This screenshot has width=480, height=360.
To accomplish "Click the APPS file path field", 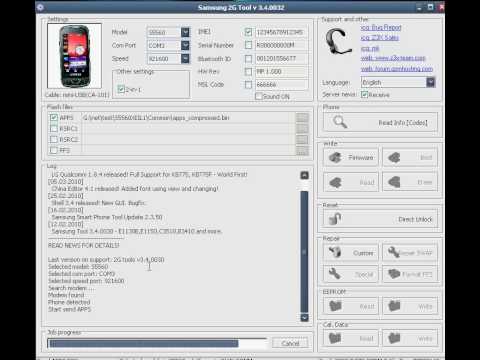I will [188, 118].
